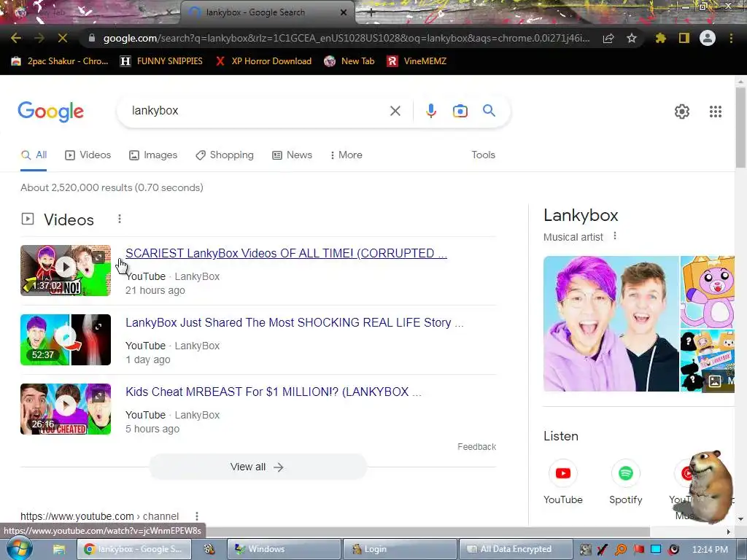Stop the page loading with the X button
Image resolution: width=747 pixels, height=560 pixels.
63,38
